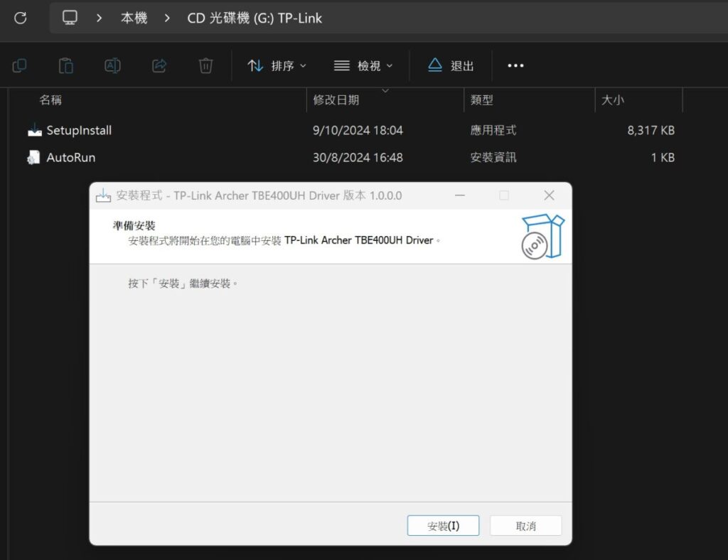This screenshot has height=560, width=728.
Task: Click the 30/8/2024 16:48 date cell
Action: coord(358,158)
